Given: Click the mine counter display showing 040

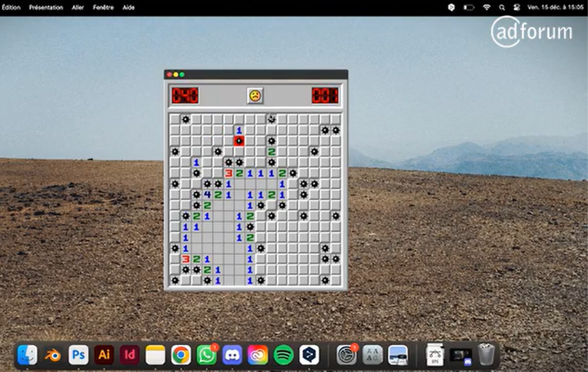Looking at the screenshot, I should coord(184,95).
